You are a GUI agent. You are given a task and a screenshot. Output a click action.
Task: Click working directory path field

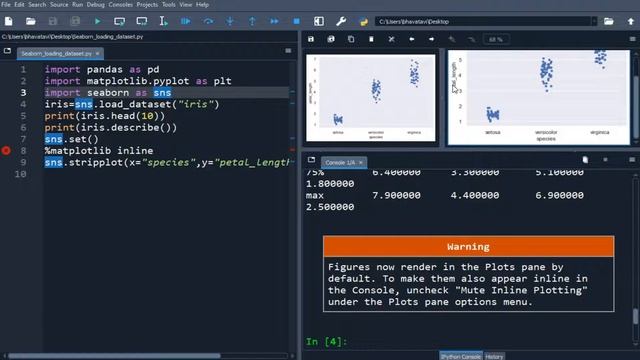pos(483,21)
